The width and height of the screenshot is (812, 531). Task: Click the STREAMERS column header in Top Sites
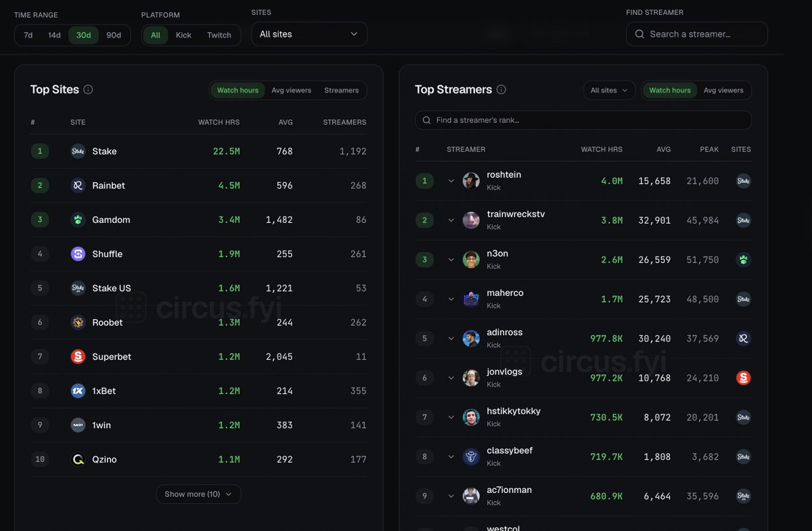pos(344,122)
